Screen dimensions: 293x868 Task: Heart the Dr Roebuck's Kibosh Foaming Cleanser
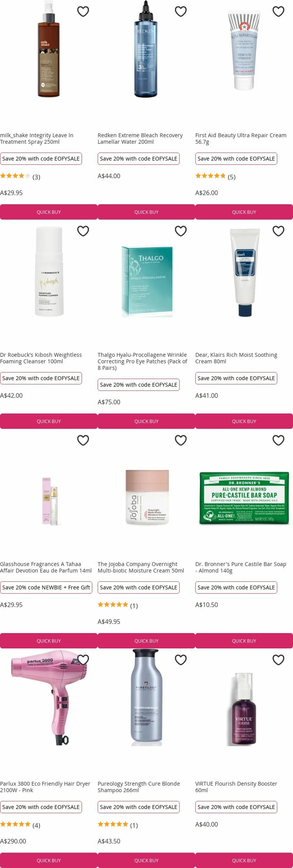pyautogui.click(x=83, y=231)
